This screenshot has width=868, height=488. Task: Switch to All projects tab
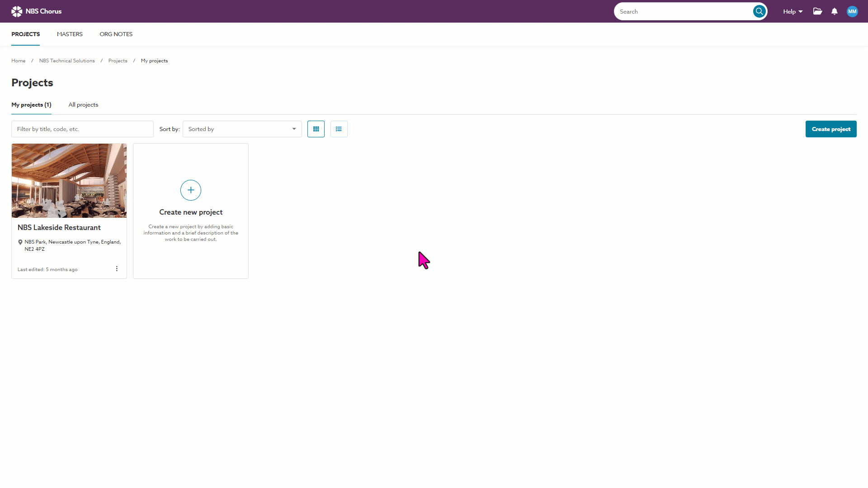pyautogui.click(x=83, y=105)
